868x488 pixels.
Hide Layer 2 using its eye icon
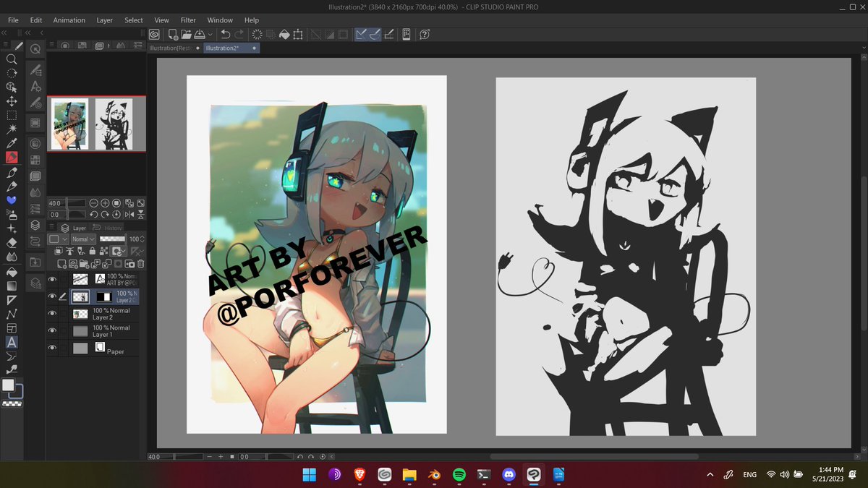point(52,314)
